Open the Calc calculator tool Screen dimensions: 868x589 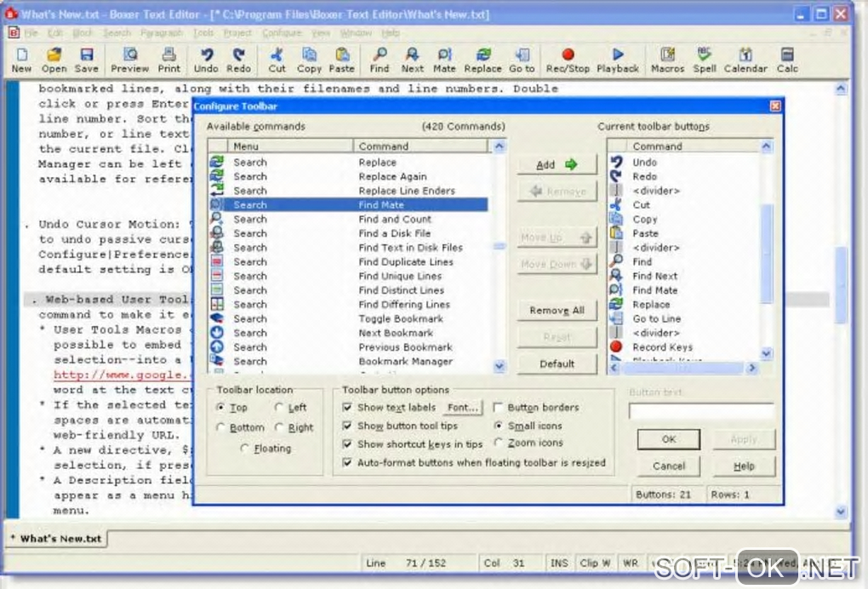click(787, 59)
